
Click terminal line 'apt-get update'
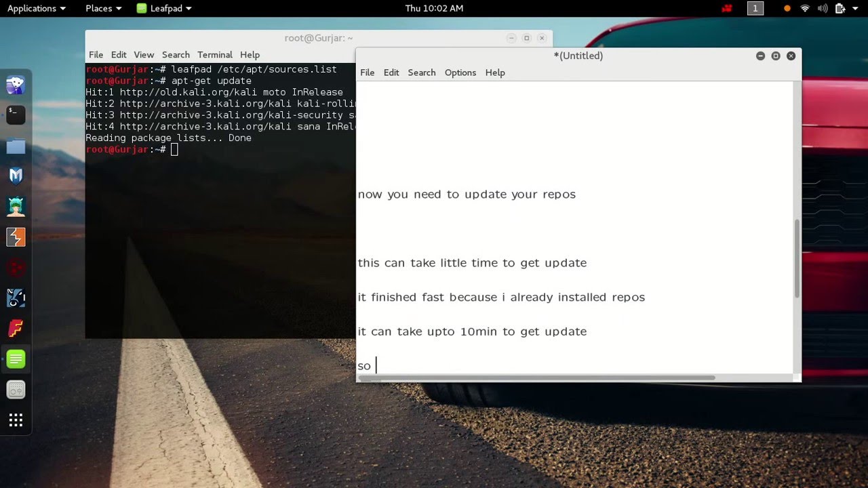[211, 81]
